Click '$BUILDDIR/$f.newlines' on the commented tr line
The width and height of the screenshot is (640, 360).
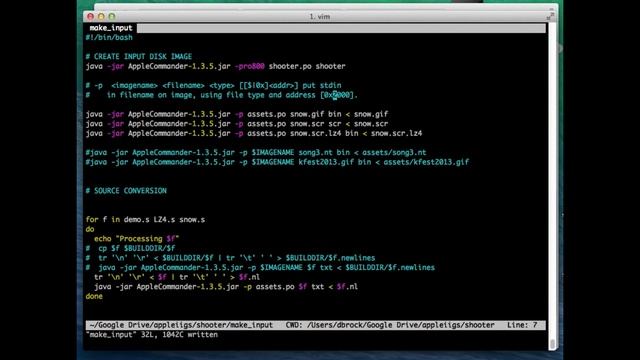[330, 258]
